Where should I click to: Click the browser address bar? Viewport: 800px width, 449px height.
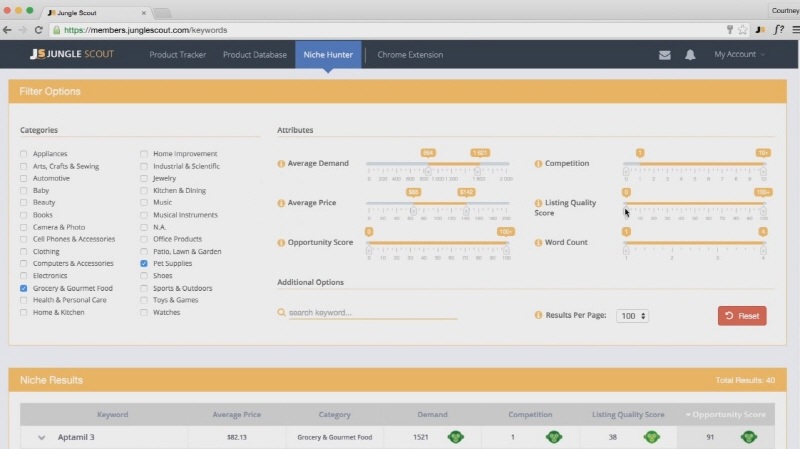pyautogui.click(x=388, y=30)
